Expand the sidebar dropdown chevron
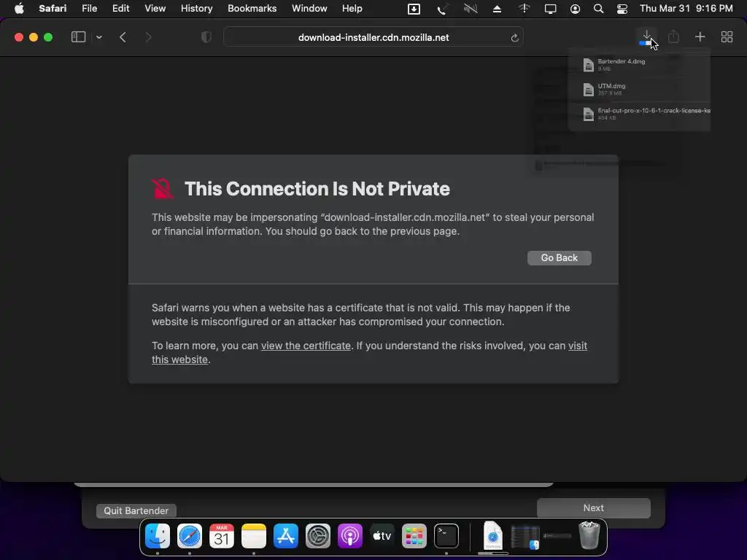Image resolution: width=747 pixels, height=560 pixels. coord(99,37)
